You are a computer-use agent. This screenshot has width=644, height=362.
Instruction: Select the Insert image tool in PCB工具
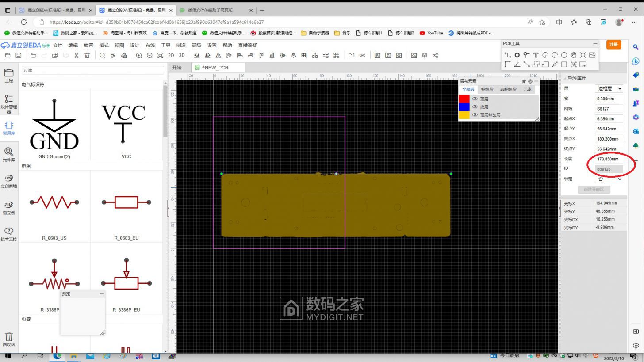click(x=592, y=55)
